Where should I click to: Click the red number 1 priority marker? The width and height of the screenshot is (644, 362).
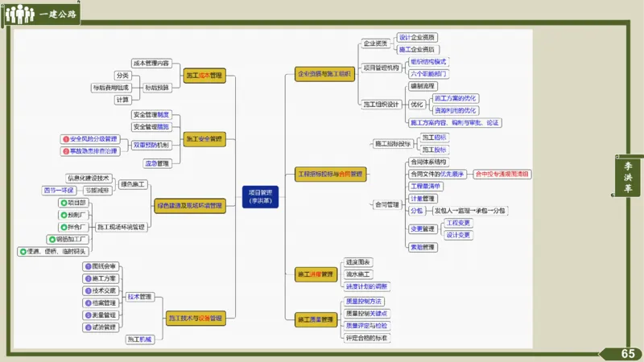pyautogui.click(x=65, y=138)
